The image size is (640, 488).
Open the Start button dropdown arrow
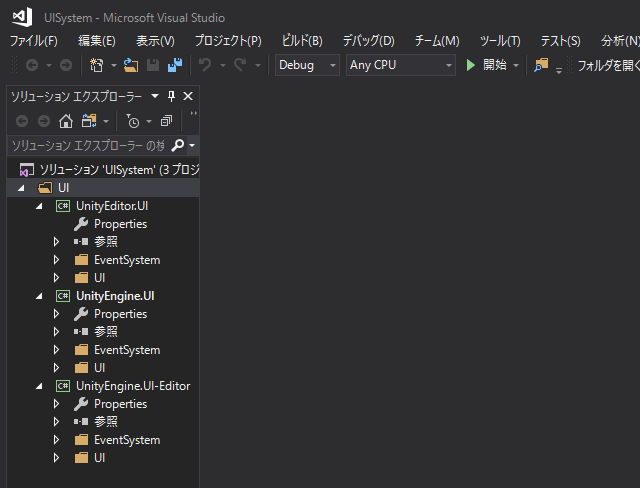point(516,65)
